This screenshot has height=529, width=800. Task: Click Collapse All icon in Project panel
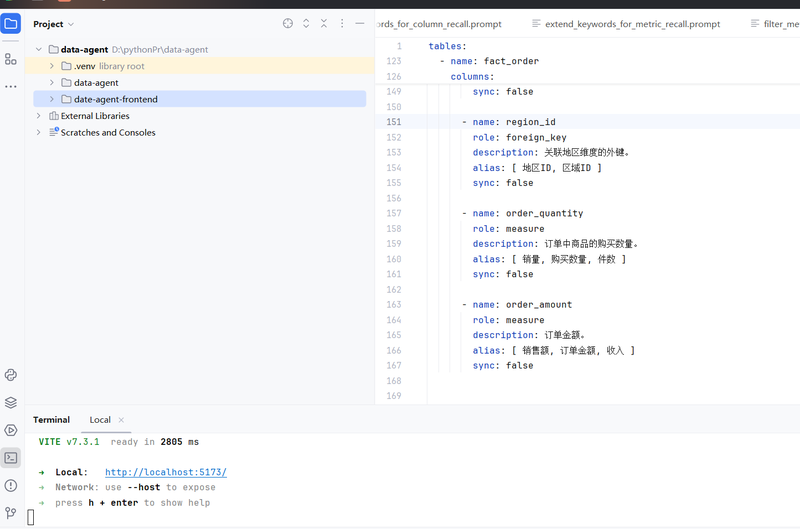324,23
